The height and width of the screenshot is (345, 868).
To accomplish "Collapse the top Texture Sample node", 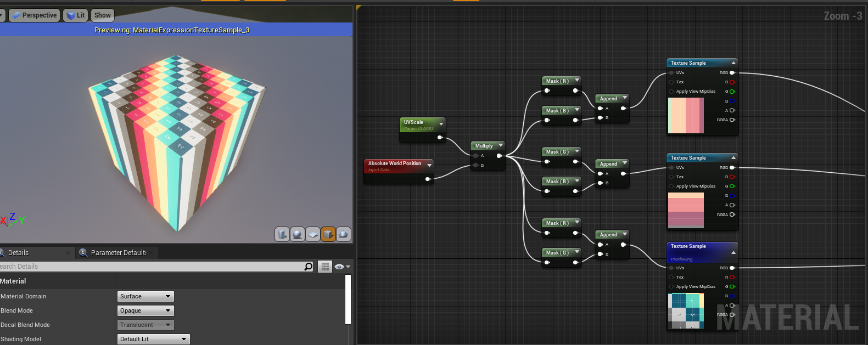I will [733, 63].
